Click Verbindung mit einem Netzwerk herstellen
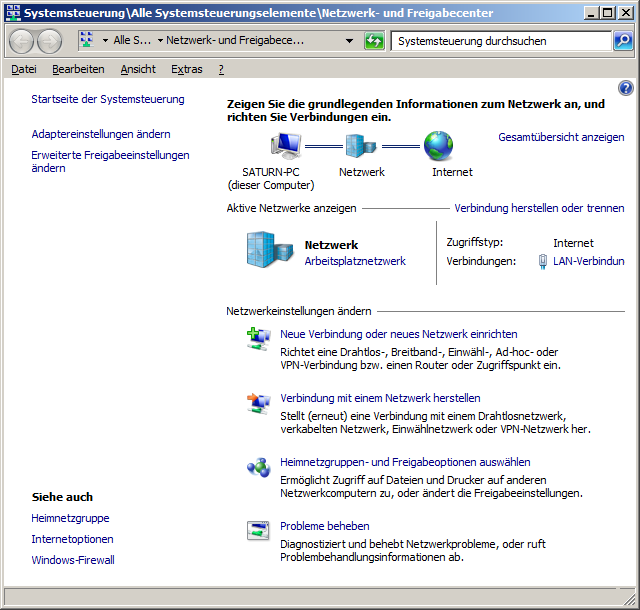Screen dimensions: 640x610 tap(380, 399)
